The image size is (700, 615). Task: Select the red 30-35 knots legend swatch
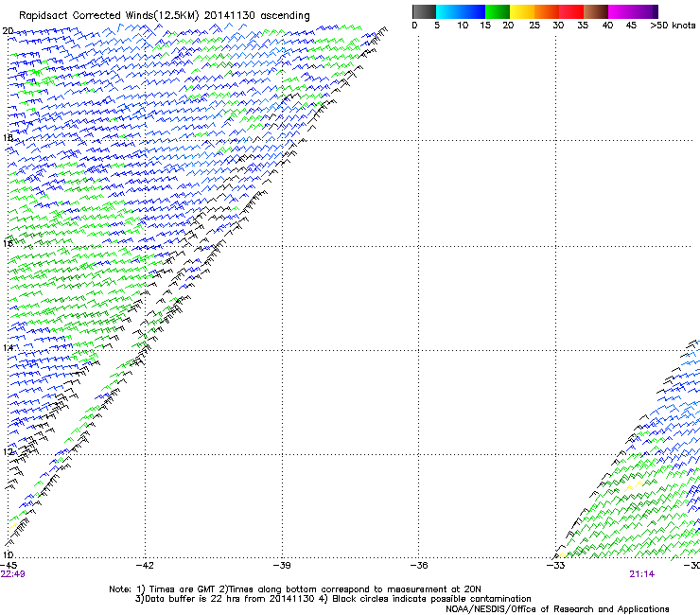(571, 11)
